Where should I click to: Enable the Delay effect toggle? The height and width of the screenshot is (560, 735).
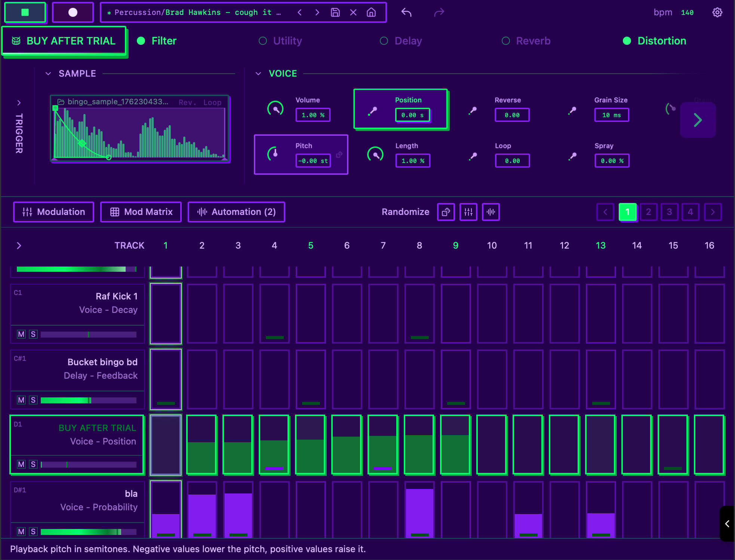384,41
